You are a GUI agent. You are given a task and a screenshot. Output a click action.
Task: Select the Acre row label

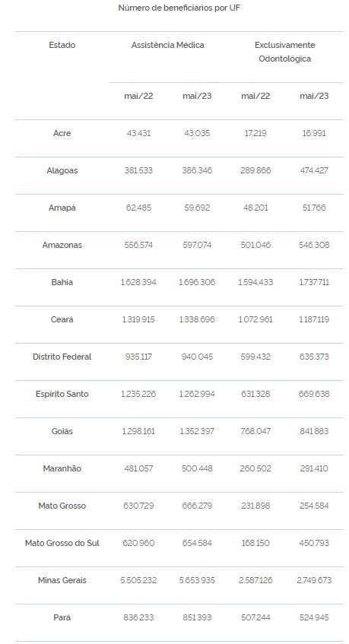point(62,134)
